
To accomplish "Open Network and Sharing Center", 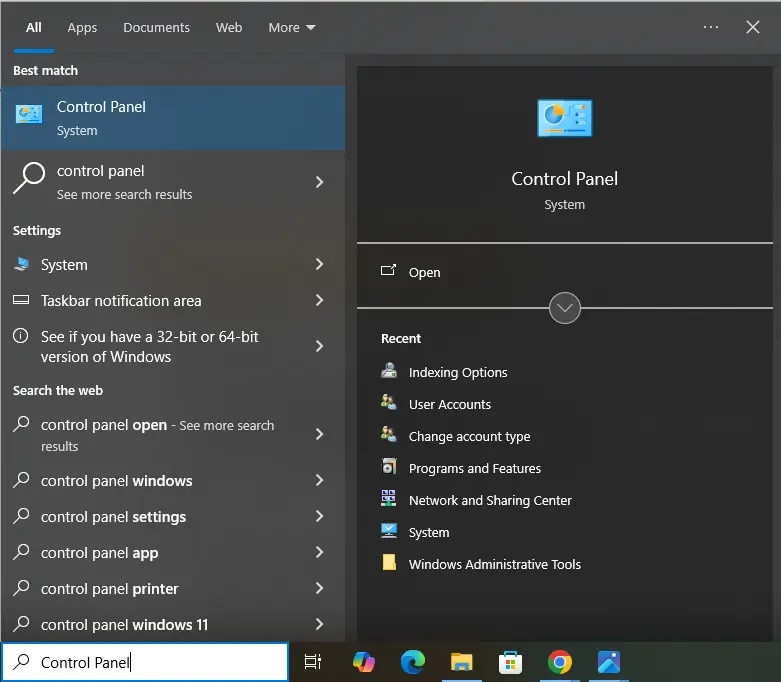I will [x=490, y=500].
